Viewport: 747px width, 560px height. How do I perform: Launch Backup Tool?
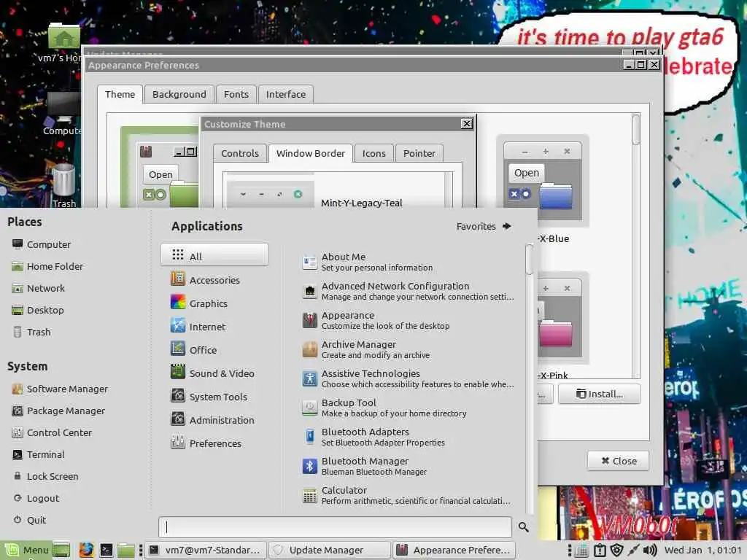tap(408, 408)
